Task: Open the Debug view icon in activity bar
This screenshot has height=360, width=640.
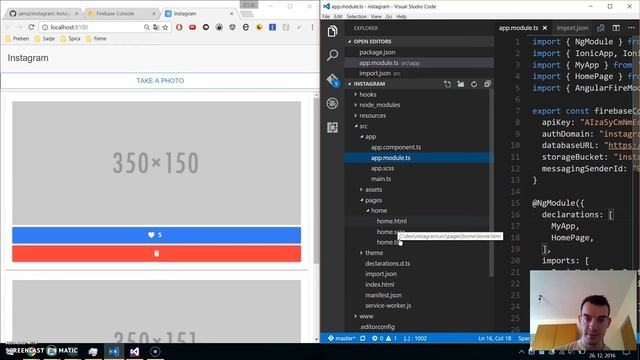Action: coord(332,103)
